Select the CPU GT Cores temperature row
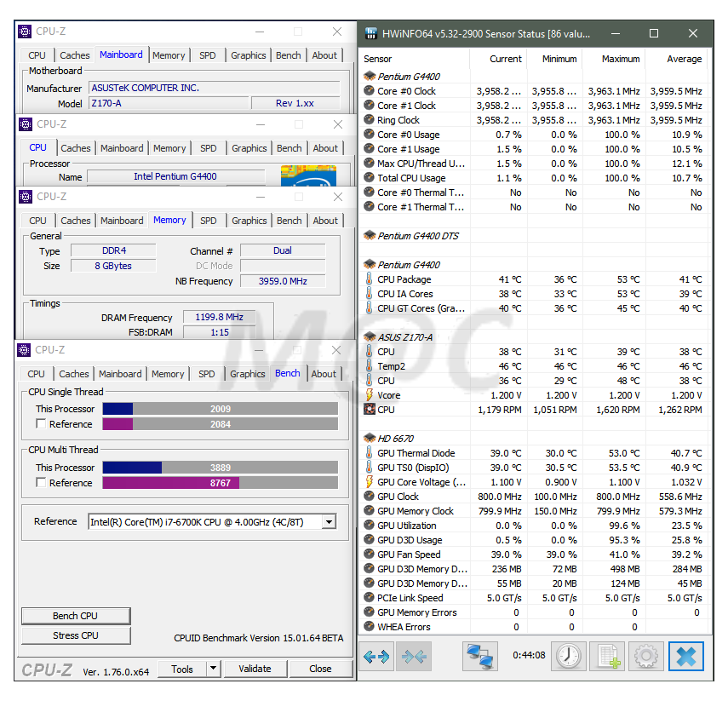This screenshot has height=701, width=728. tap(534, 308)
